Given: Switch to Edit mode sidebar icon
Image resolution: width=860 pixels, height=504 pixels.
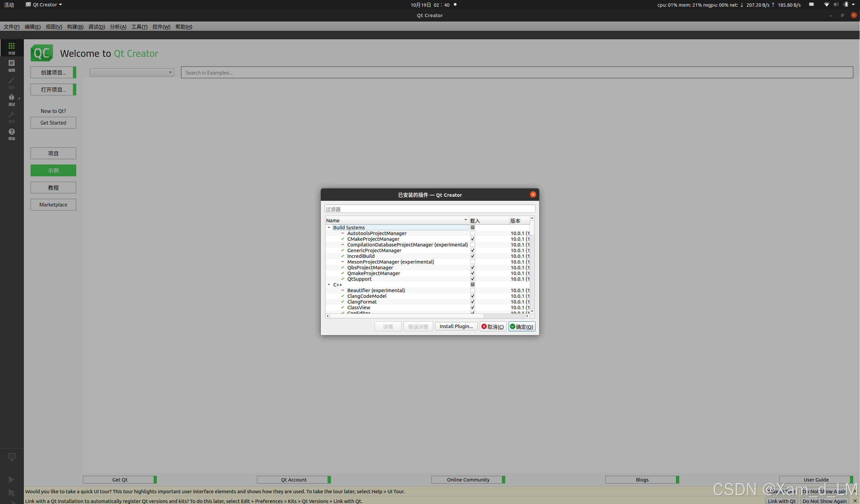Looking at the screenshot, I should coord(12,63).
